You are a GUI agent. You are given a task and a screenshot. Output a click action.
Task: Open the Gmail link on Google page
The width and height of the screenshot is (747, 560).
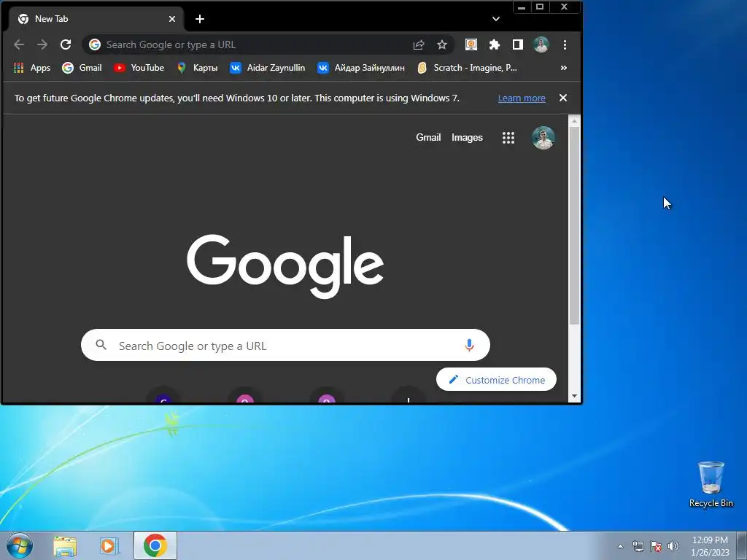tap(428, 138)
